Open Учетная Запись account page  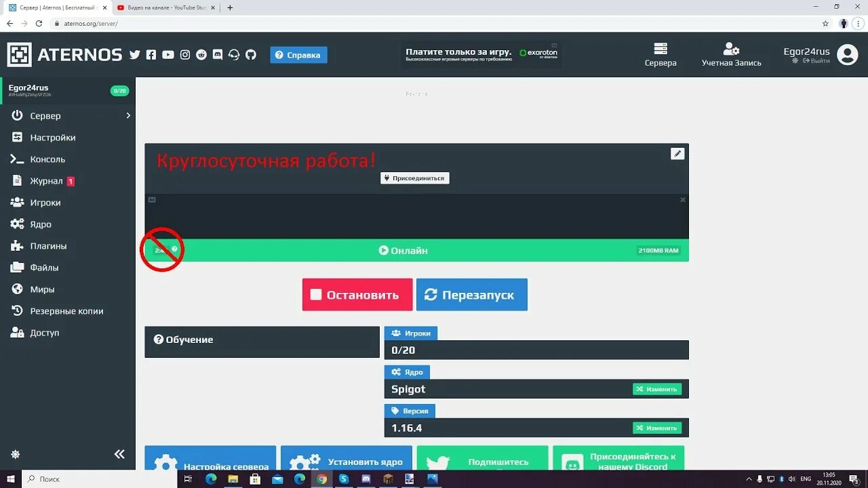732,55
